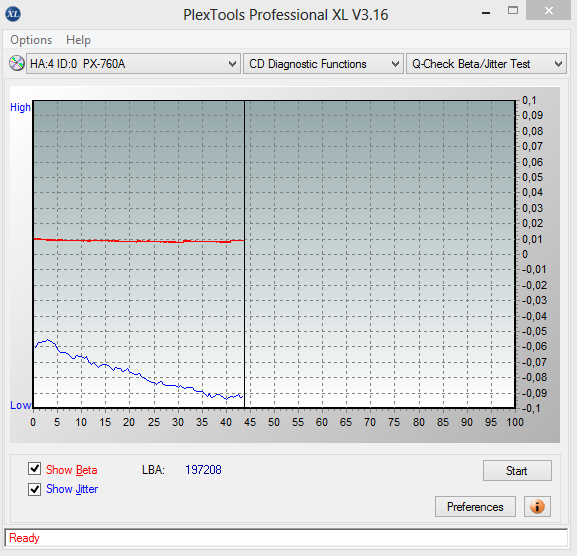Image resolution: width=577 pixels, height=556 pixels.
Task: Expand the CD Diagnostic Functions dropdown
Action: 323,64
